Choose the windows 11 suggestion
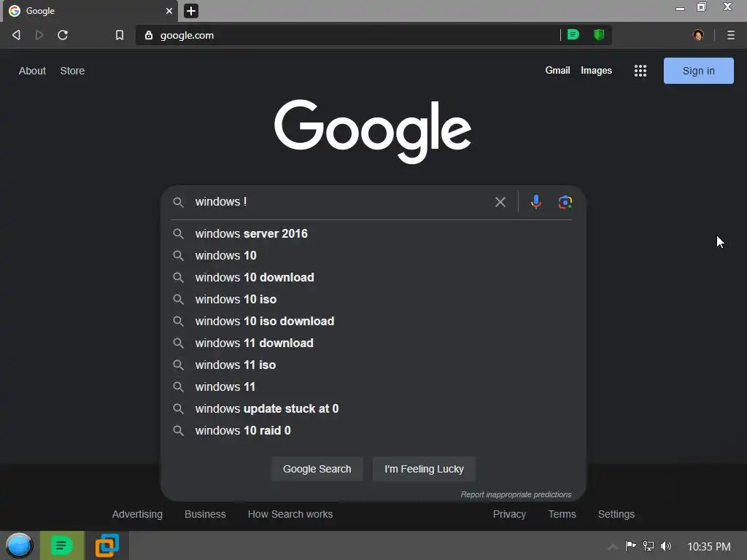Image resolution: width=747 pixels, height=560 pixels. (373, 387)
